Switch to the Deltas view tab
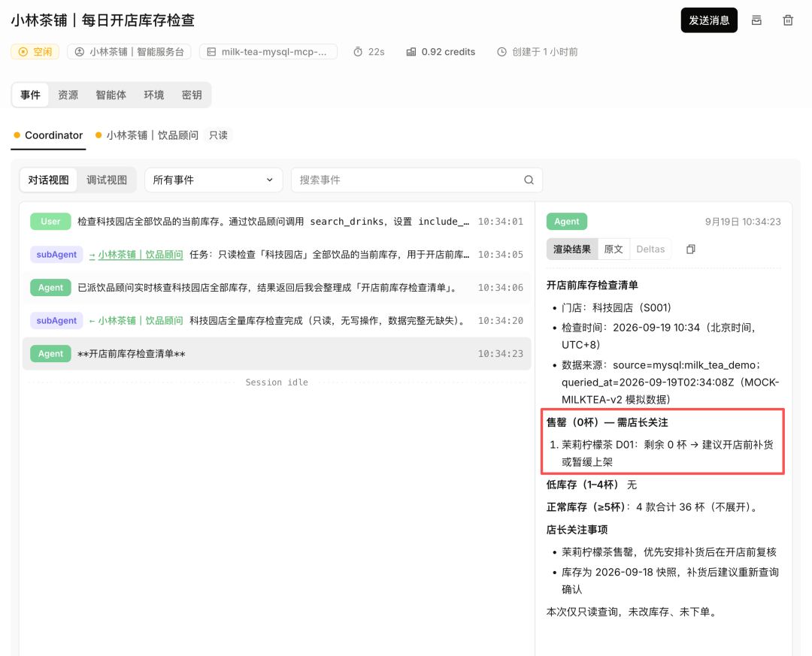This screenshot has width=812, height=656. 650,249
